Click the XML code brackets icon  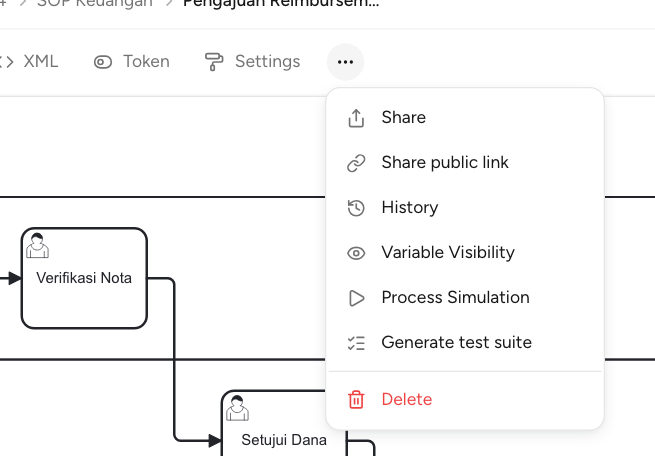click(x=6, y=62)
